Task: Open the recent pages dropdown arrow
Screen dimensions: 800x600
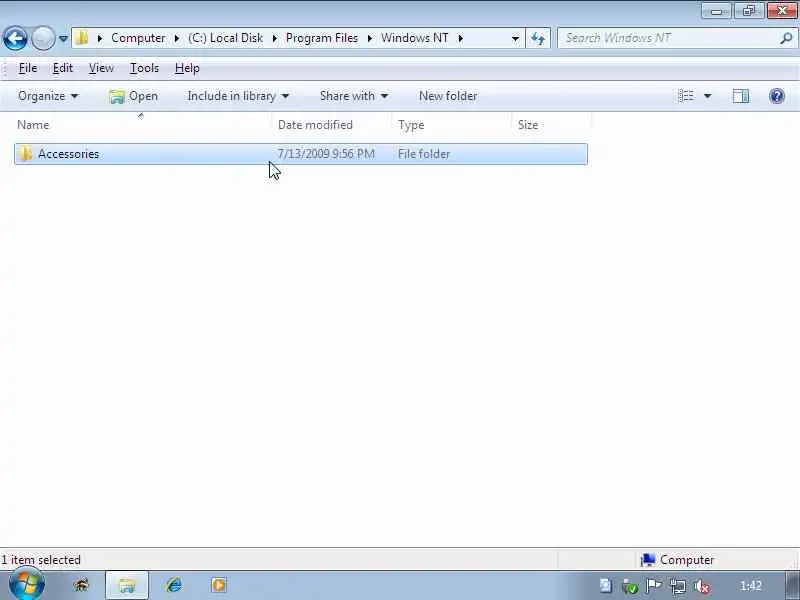Action: 63,38
